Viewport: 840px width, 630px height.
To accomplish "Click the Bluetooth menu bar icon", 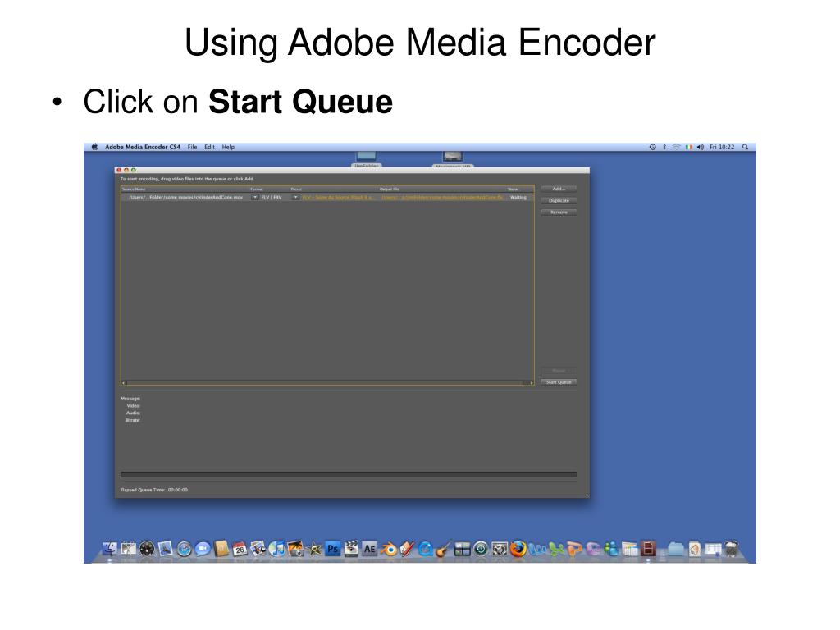I will (x=664, y=147).
